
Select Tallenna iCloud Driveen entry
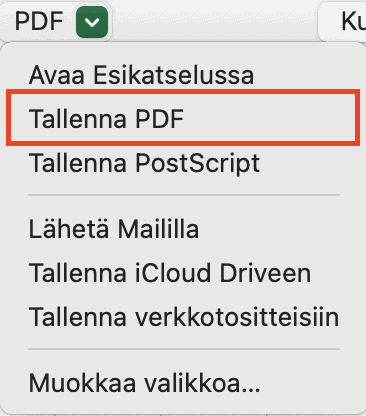coord(183,273)
